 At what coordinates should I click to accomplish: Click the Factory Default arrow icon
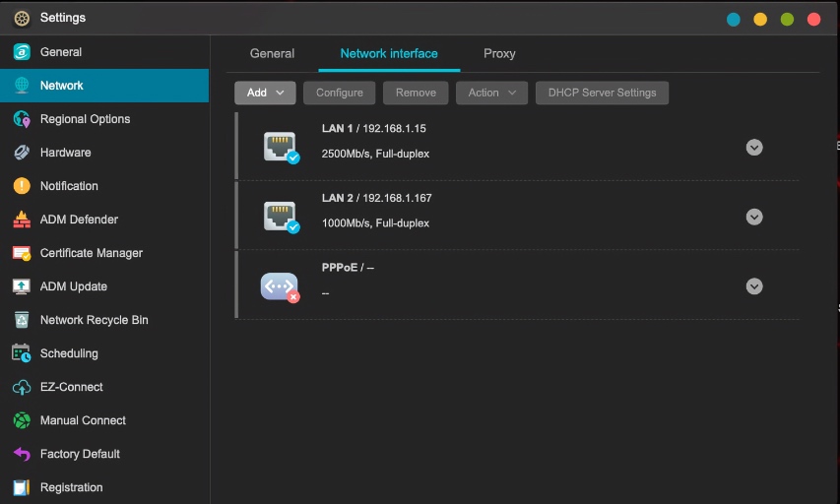coord(22,454)
